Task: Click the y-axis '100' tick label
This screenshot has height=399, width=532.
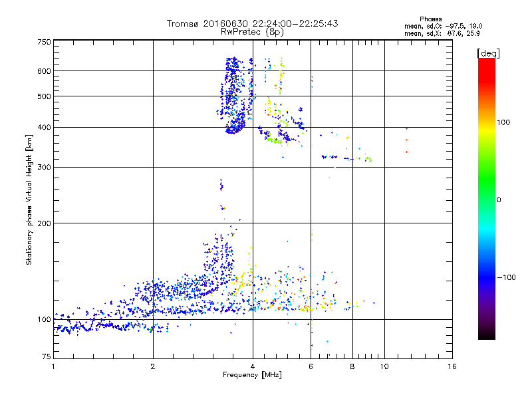Action: coord(44,320)
